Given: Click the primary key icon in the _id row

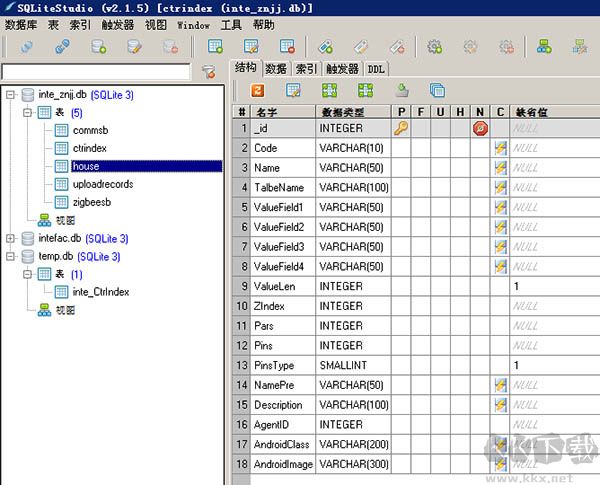Looking at the screenshot, I should pos(400,128).
